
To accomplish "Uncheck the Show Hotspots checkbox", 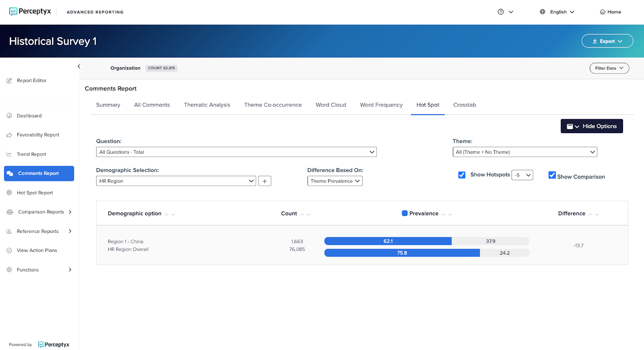I will pyautogui.click(x=462, y=175).
